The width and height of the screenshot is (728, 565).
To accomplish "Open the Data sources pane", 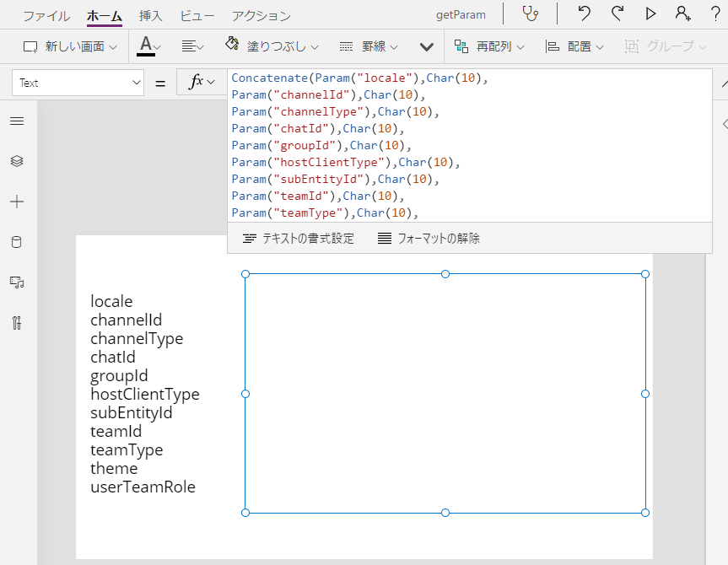I will [x=17, y=242].
